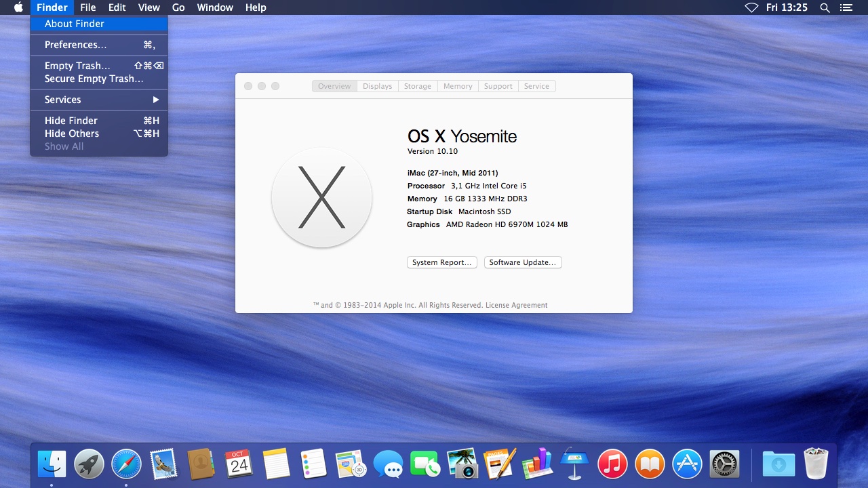Click the OS X Yosemite heading
Viewport: 868px width, 488px height.
(462, 136)
